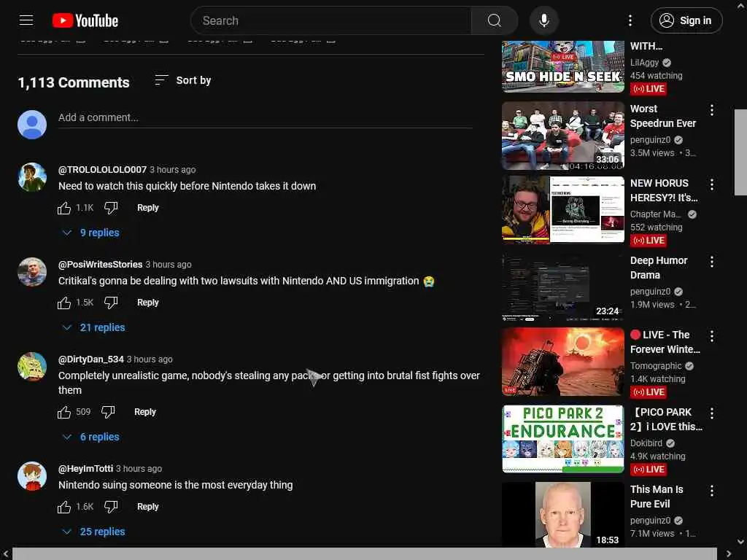
Task: Click HeyImTotti's avatar picture
Action: coord(32,476)
